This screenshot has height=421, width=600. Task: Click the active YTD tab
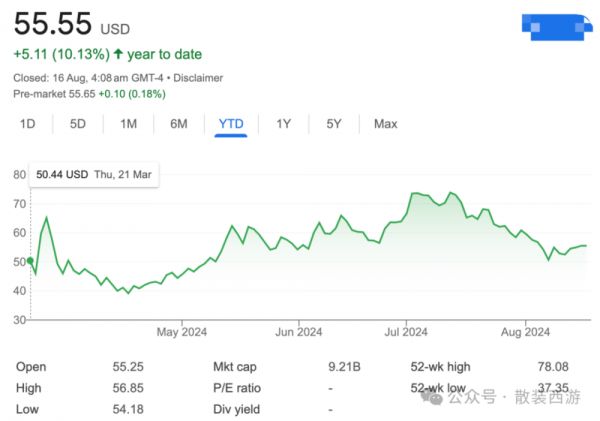pyautogui.click(x=231, y=124)
